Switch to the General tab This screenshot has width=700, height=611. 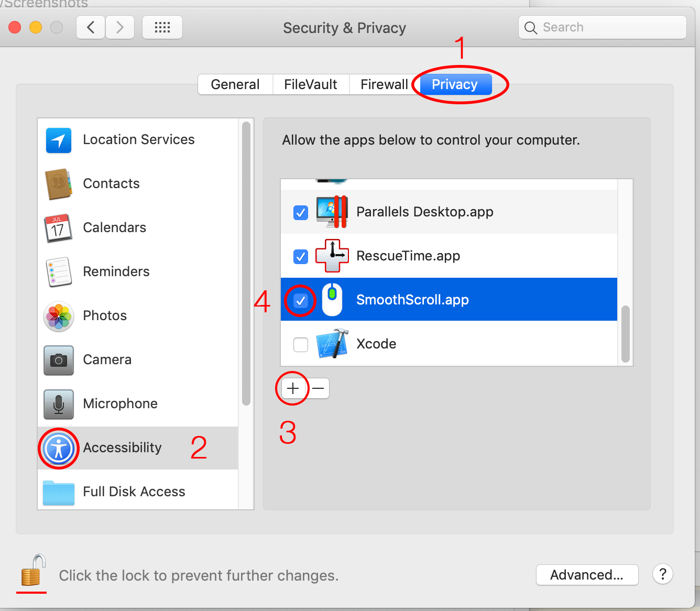point(235,84)
